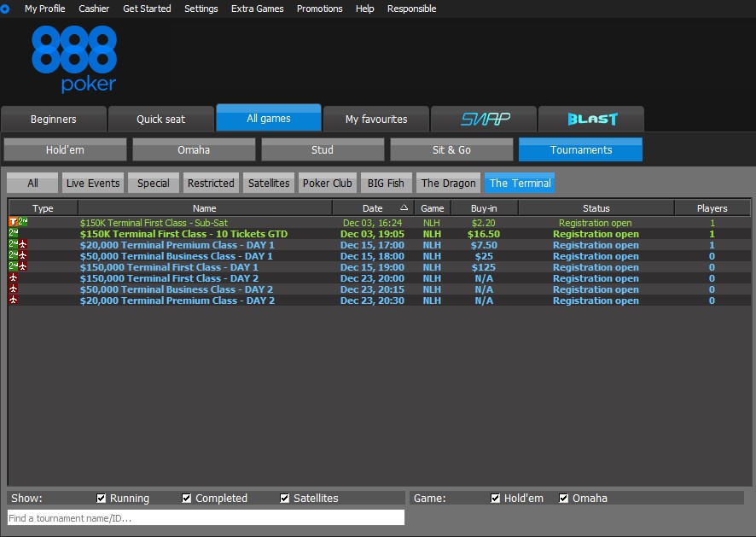
Task: Click the airplane icon on $150,000 First Class DAY 2
Action: 13,278
